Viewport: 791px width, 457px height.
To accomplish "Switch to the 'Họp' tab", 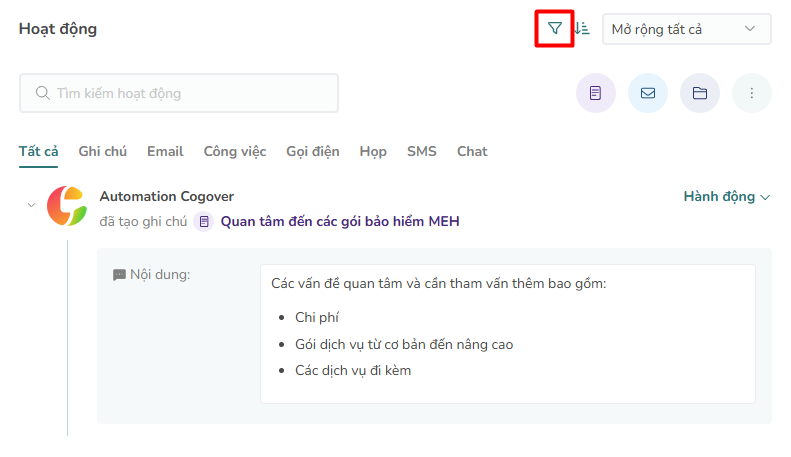I will (373, 151).
